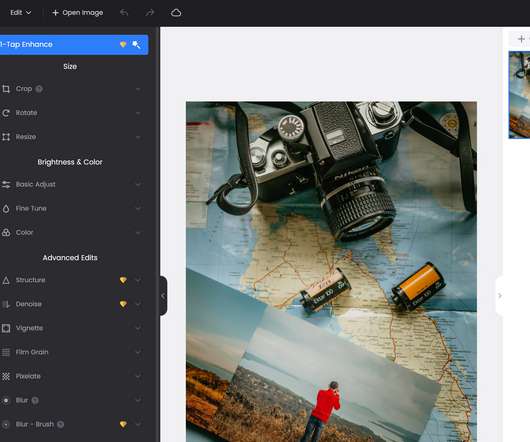Expand the Color section chevron
The height and width of the screenshot is (442, 530).
[x=138, y=233]
